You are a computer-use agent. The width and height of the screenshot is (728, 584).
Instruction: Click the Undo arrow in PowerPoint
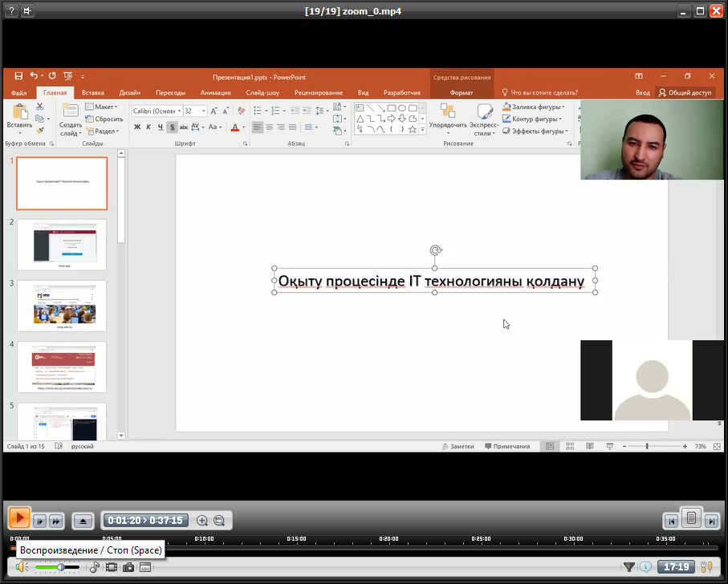pos(34,75)
